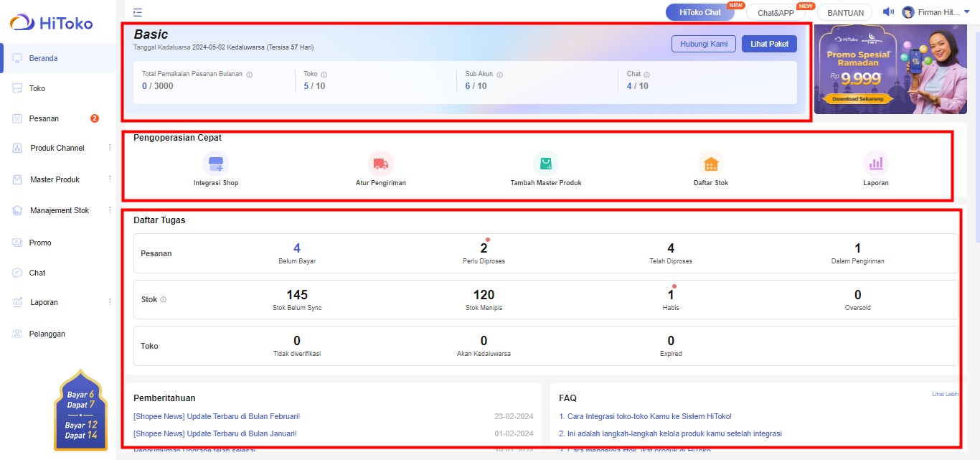The image size is (980, 460).
Task: Open Promo icon in sidebar
Action: 18,243
